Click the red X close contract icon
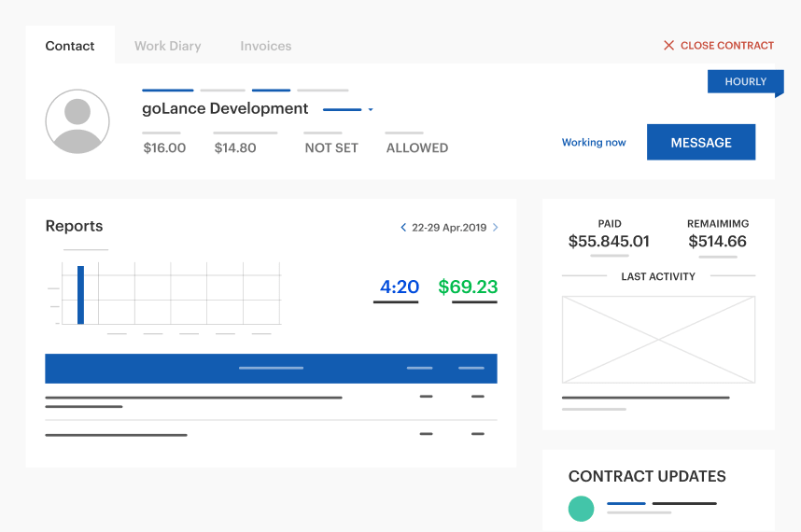Viewport: 801px width, 532px height. click(x=668, y=46)
